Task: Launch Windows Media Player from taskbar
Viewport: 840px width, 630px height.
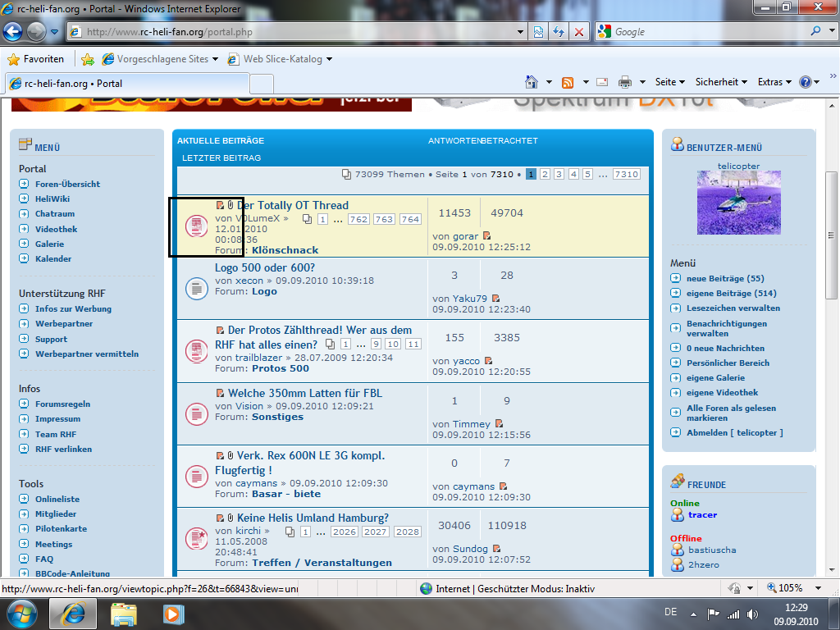Action: click(172, 613)
